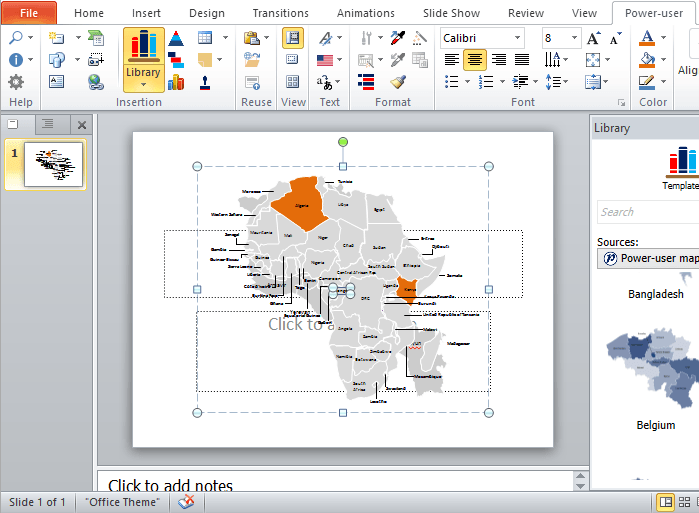The width and height of the screenshot is (699, 513).
Task: Insert a 3D bar chart
Action: [x=176, y=82]
